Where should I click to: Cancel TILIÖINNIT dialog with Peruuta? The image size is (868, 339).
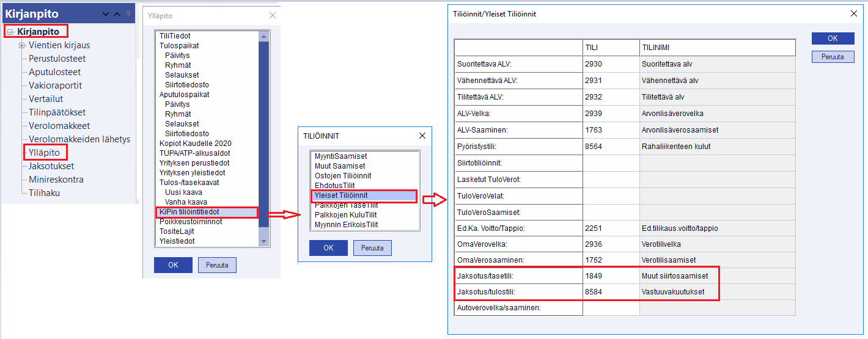click(372, 248)
